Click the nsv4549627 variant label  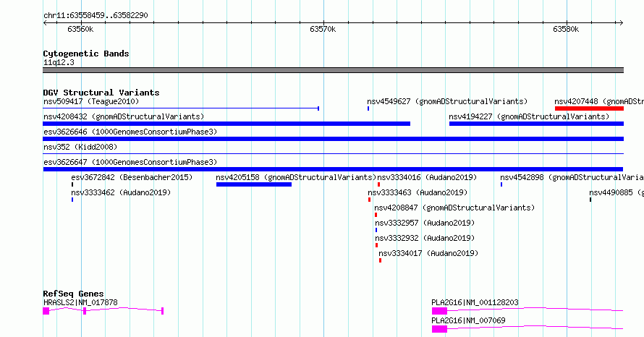pos(447,101)
